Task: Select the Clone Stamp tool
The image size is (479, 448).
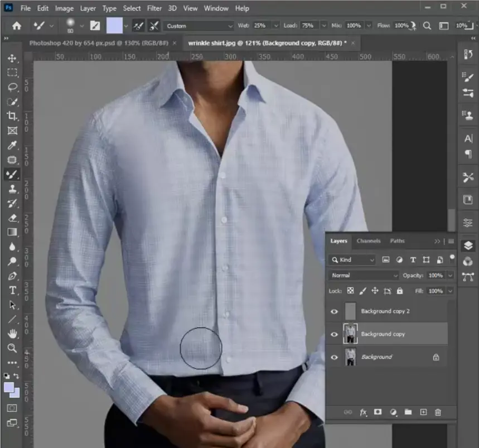Action: [12, 189]
